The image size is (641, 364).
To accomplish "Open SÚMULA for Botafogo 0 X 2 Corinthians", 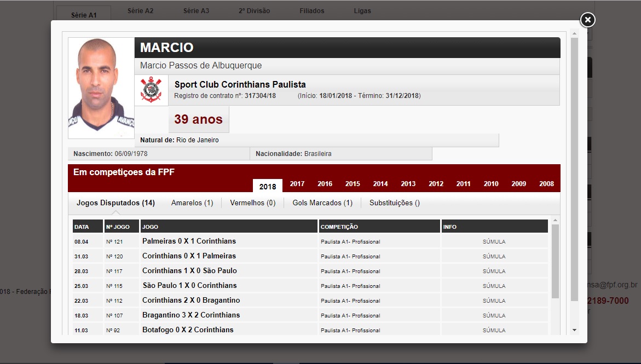I will 494,330.
